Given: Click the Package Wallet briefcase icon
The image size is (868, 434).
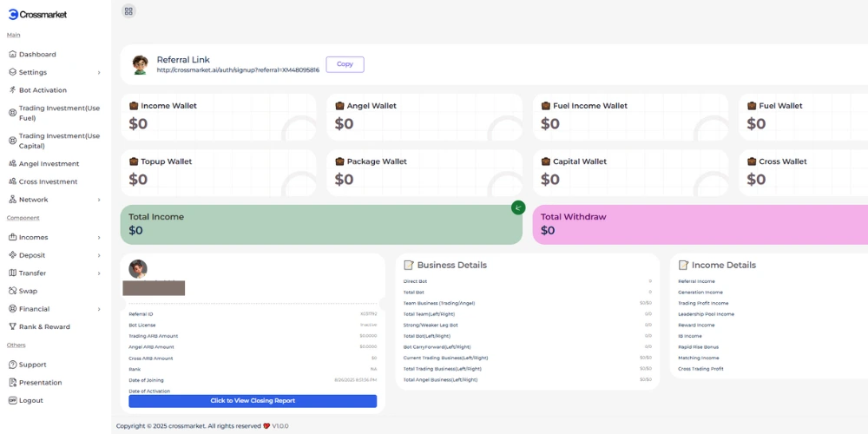Looking at the screenshot, I should [x=340, y=161].
